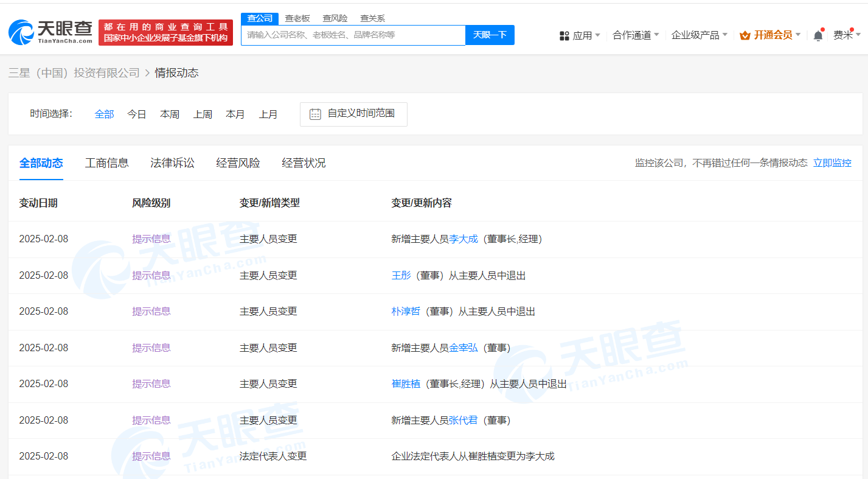Image resolution: width=868 pixels, height=479 pixels.
Task: Open person link 张代君
Action: pyautogui.click(x=464, y=420)
